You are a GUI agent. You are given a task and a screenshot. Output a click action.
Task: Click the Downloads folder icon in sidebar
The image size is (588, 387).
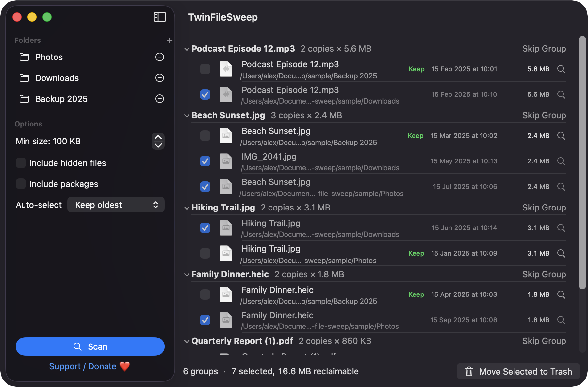coord(24,78)
